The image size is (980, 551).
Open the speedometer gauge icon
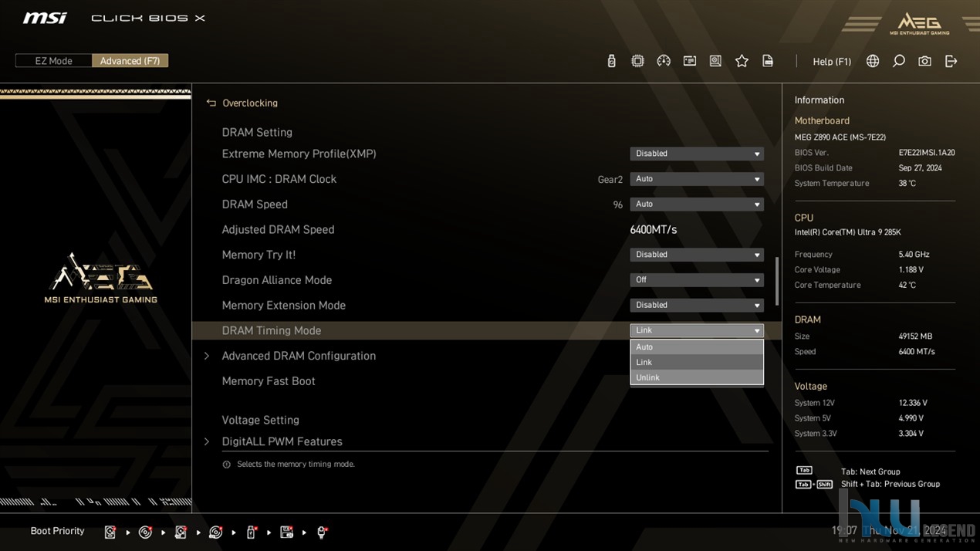664,61
